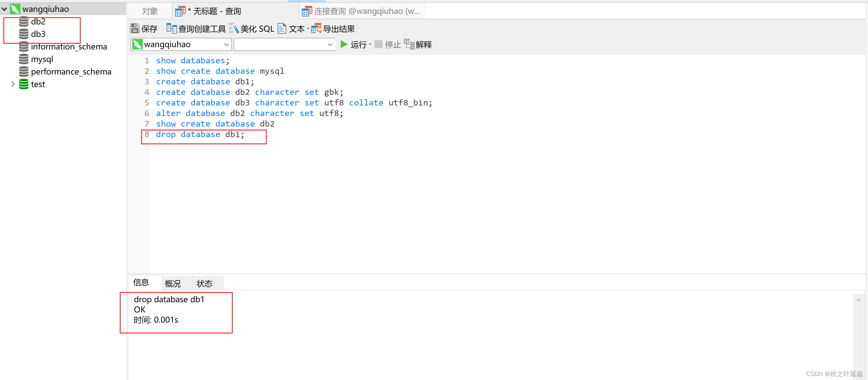Click the 查询创建工具 button label
868x380 pixels.
tap(202, 29)
